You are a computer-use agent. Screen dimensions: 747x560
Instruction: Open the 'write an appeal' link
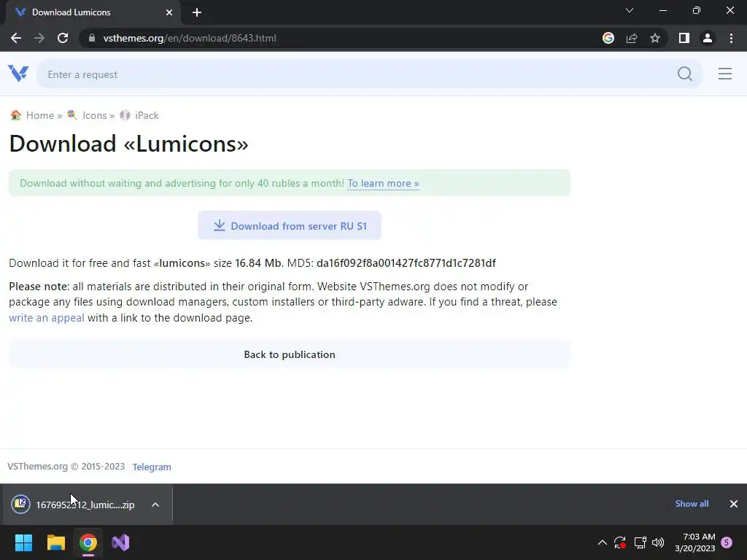[x=46, y=318]
